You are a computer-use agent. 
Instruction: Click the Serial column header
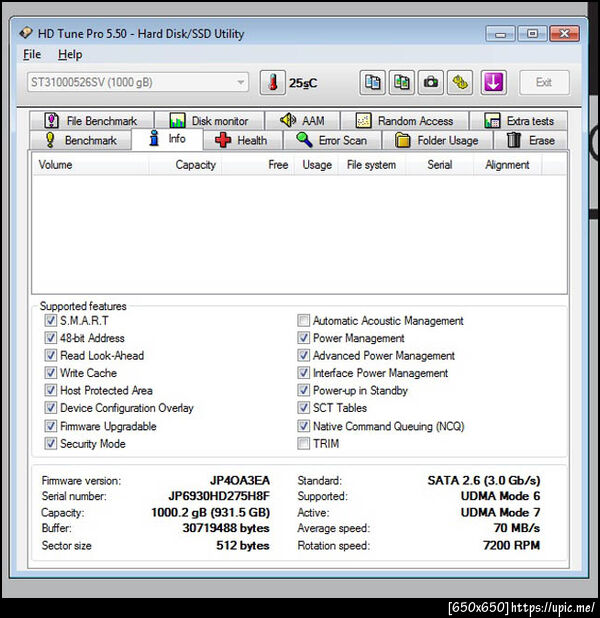click(x=440, y=165)
